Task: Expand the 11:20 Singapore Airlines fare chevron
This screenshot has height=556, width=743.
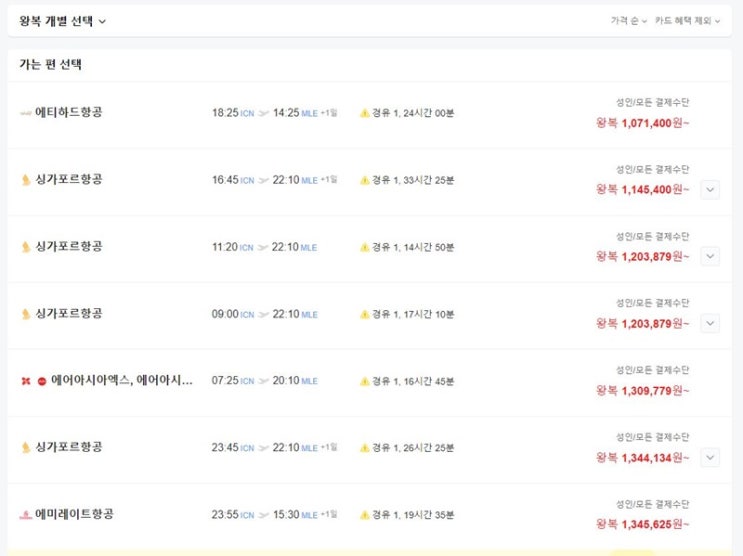Action: [710, 256]
